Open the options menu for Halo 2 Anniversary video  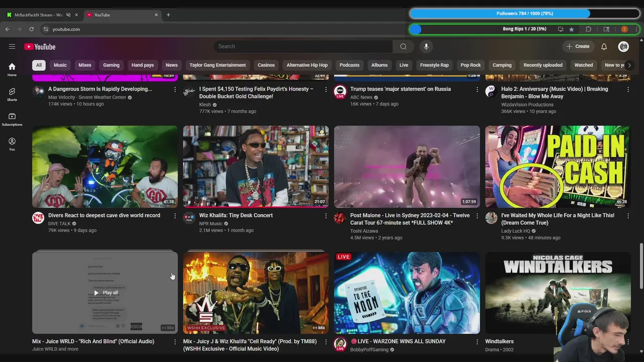(628, 89)
